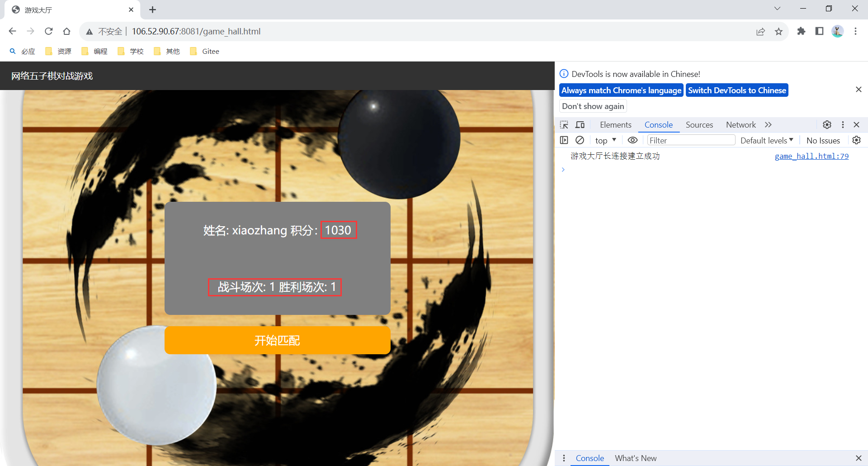
Task: Switch to the Console tab
Action: [658, 125]
